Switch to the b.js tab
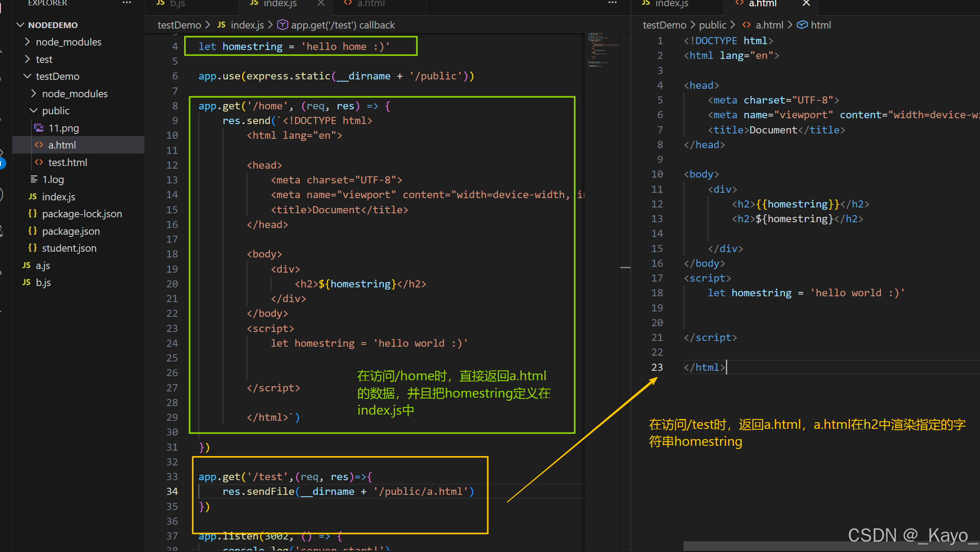This screenshot has width=980, height=552. 177,4
